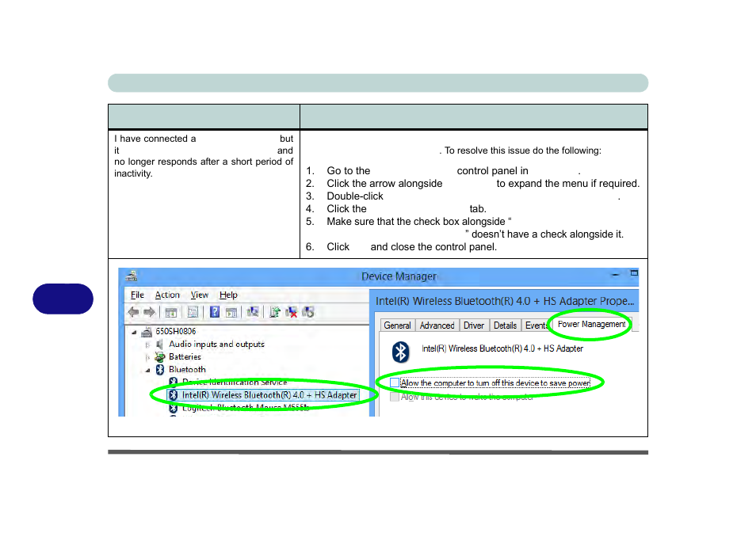This screenshot has height=533, width=756.
Task: Click the large Bluetooth logo in properties dialog
Action: point(400,352)
